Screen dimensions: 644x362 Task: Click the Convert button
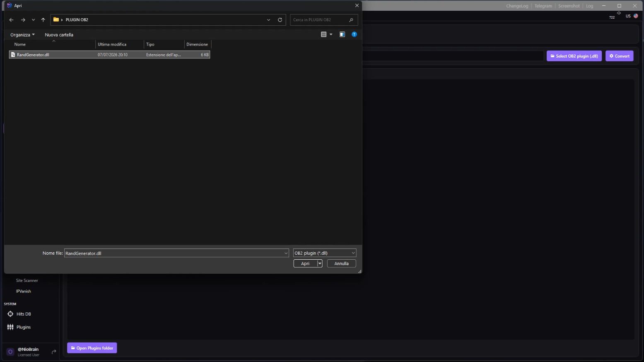619,56
